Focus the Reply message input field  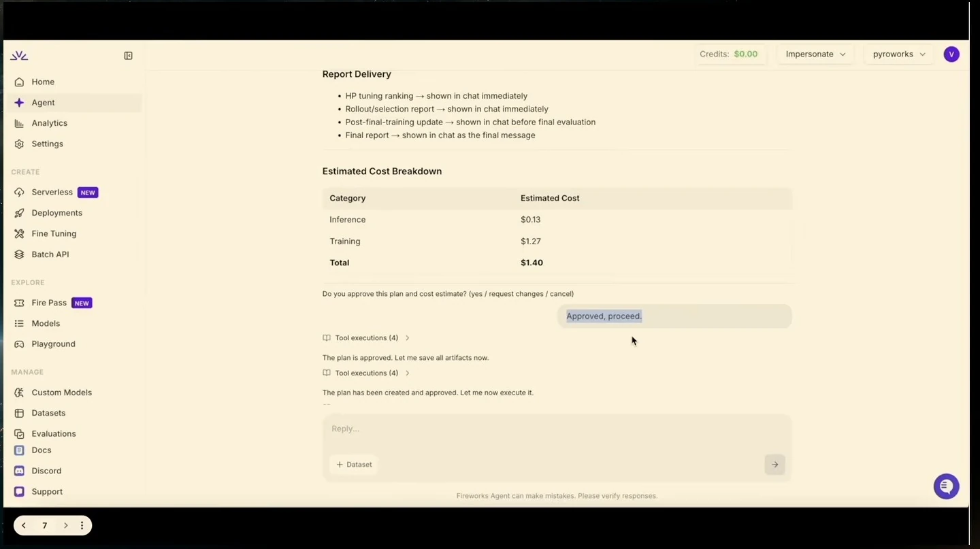click(557, 429)
